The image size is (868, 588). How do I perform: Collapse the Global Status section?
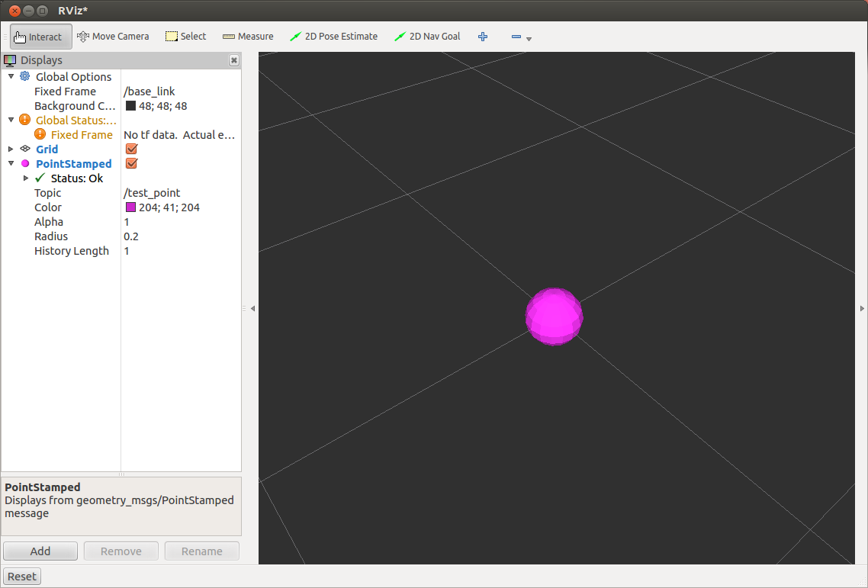11,120
